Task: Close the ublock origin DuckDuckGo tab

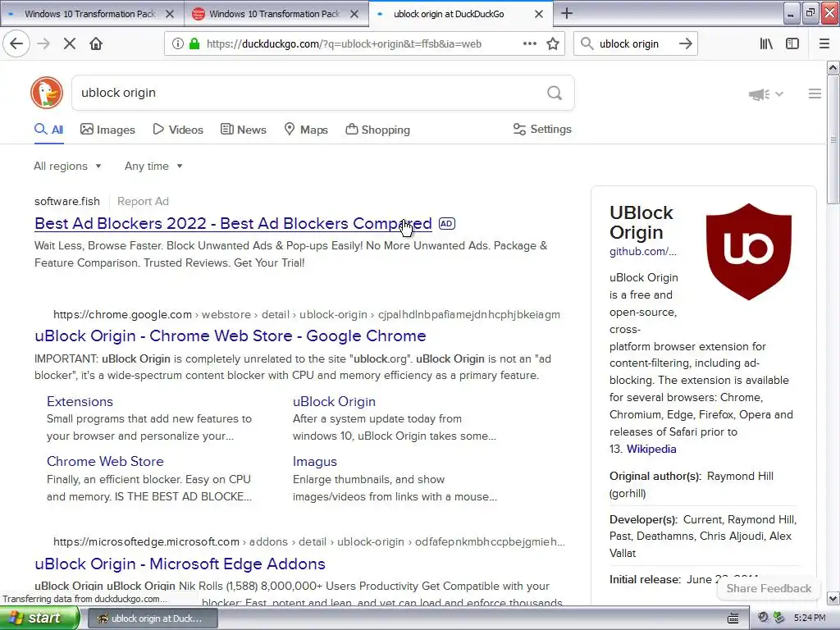Action: coord(539,14)
